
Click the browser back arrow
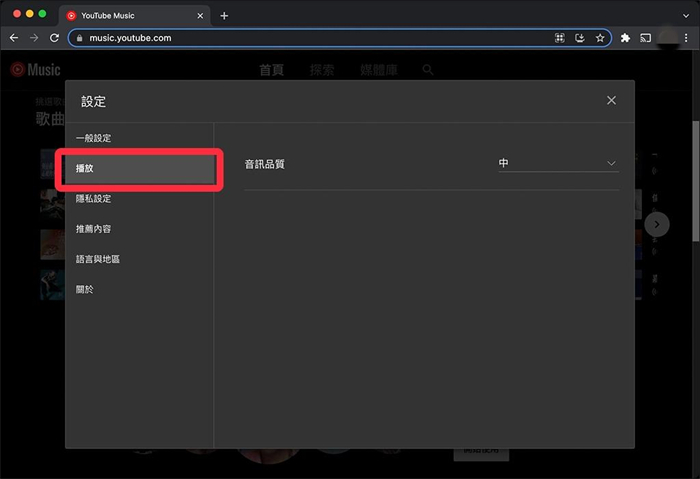14,38
